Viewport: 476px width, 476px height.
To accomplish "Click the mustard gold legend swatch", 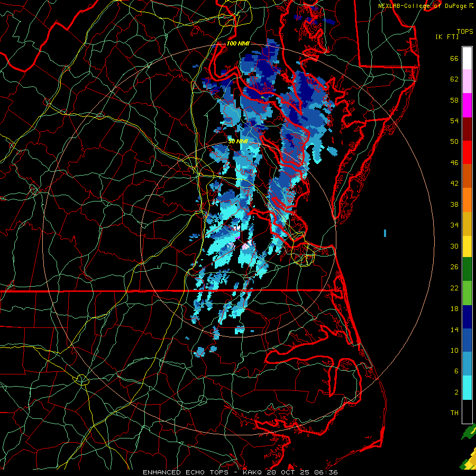I will (x=467, y=223).
